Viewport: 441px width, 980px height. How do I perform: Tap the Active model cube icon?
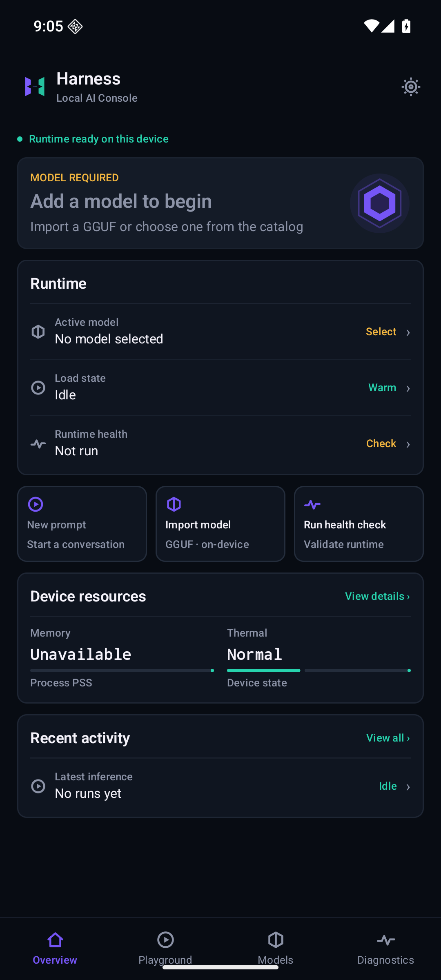pos(38,332)
